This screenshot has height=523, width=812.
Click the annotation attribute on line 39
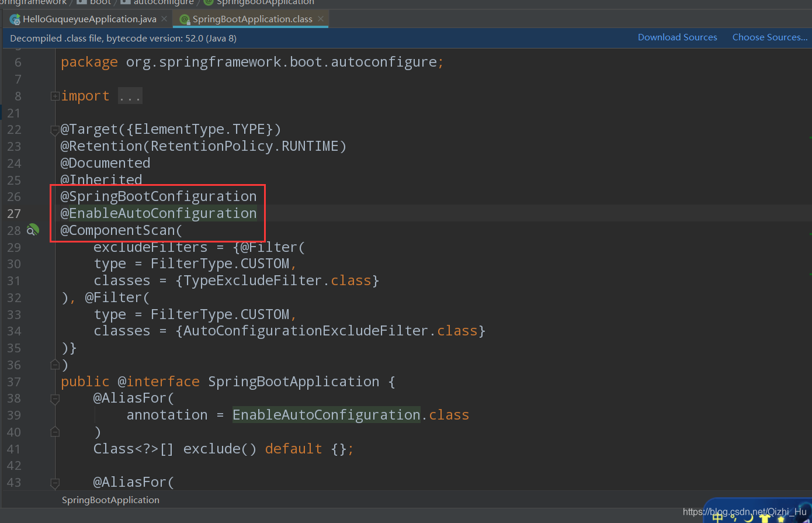click(x=167, y=415)
